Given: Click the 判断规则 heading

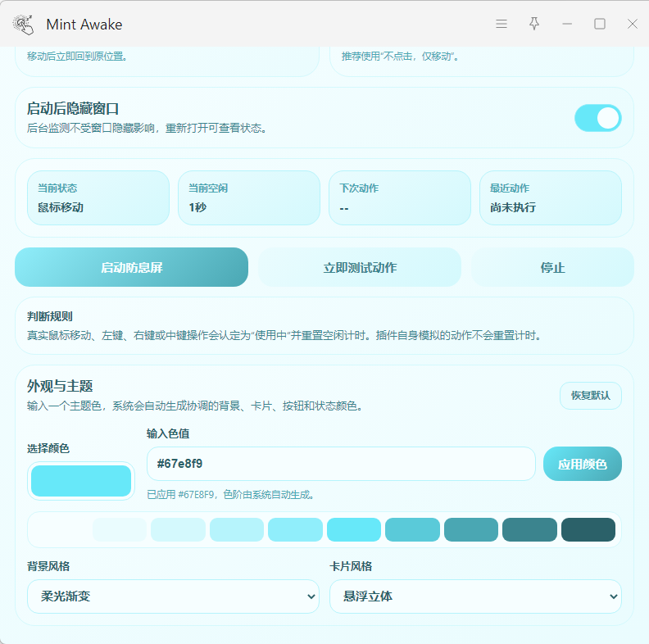Looking at the screenshot, I should tap(50, 316).
